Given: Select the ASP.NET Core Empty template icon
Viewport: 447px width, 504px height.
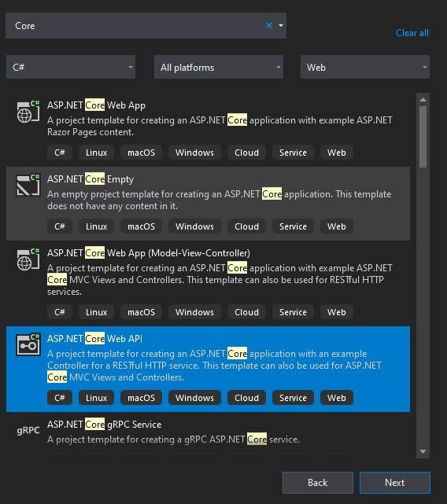Looking at the screenshot, I should 28,185.
